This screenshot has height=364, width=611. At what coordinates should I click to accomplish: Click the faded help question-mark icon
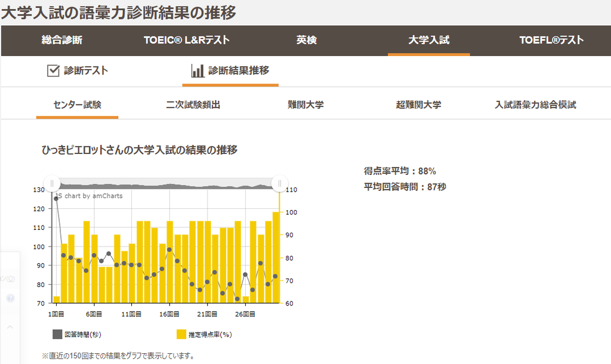coord(11,298)
